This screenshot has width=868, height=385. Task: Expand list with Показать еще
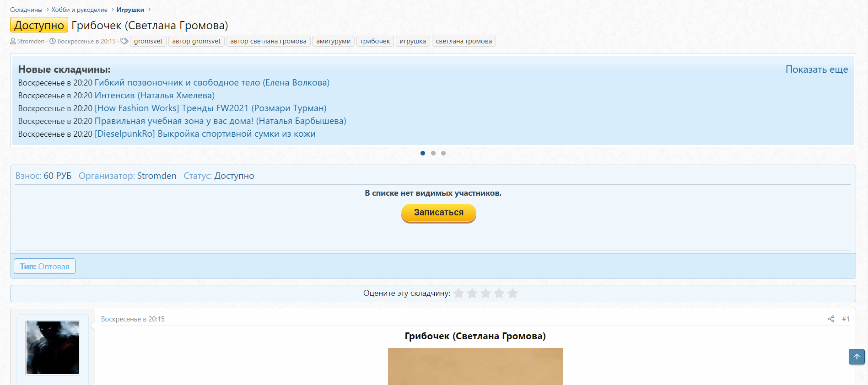(816, 70)
